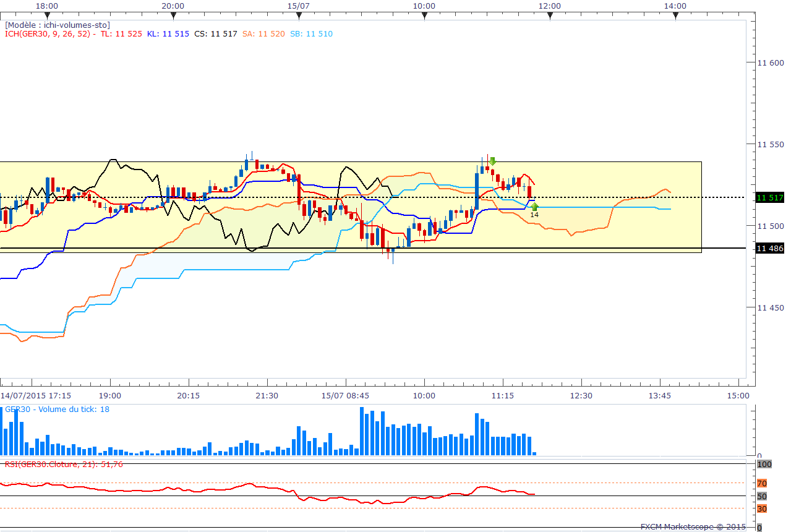This screenshot has height=532, width=791.
Task: Click the green down-arrow sell signal
Action: (492, 161)
